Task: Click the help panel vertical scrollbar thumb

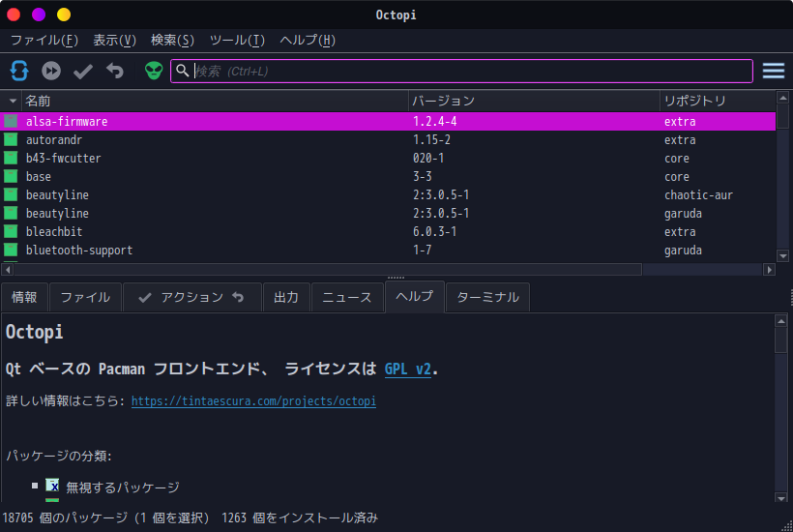Action: tap(780, 340)
